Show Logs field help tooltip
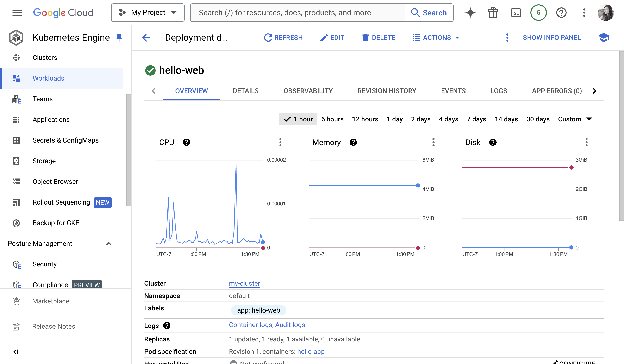624x364 pixels. (167, 326)
